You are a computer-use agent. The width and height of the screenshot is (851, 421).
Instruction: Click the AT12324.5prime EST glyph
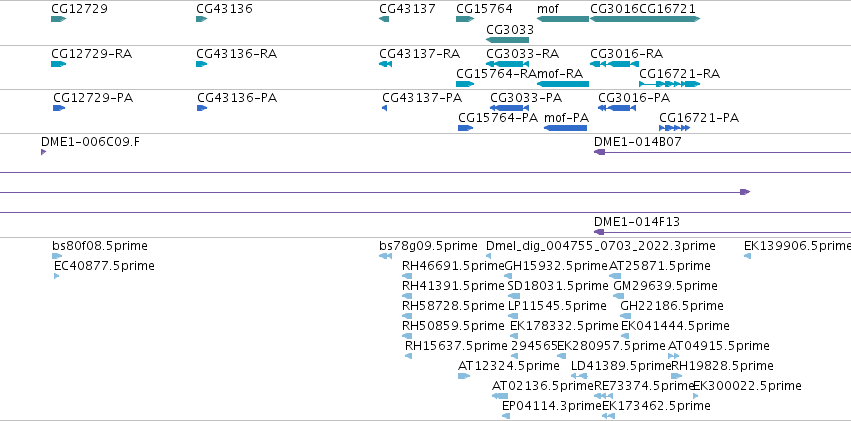click(464, 376)
